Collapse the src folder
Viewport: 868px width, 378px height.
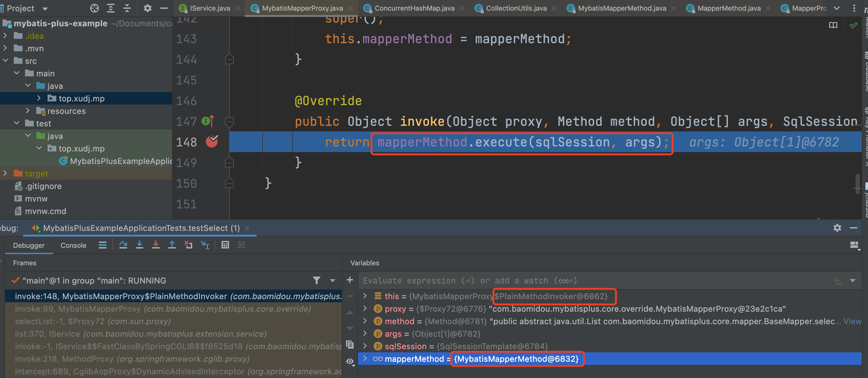[5, 61]
